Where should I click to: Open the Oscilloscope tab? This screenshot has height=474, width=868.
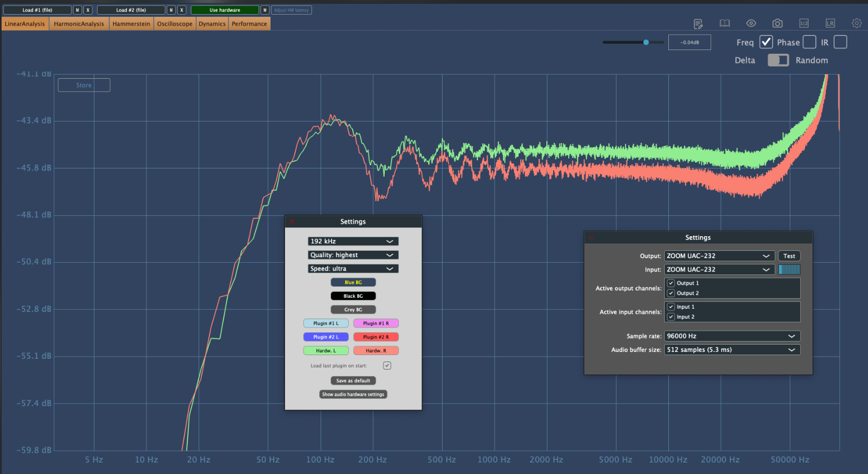175,24
